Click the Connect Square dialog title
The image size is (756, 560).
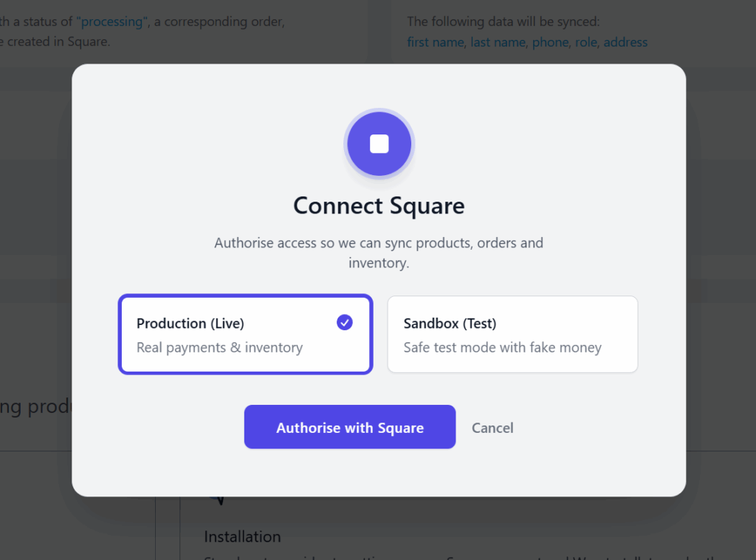point(379,206)
